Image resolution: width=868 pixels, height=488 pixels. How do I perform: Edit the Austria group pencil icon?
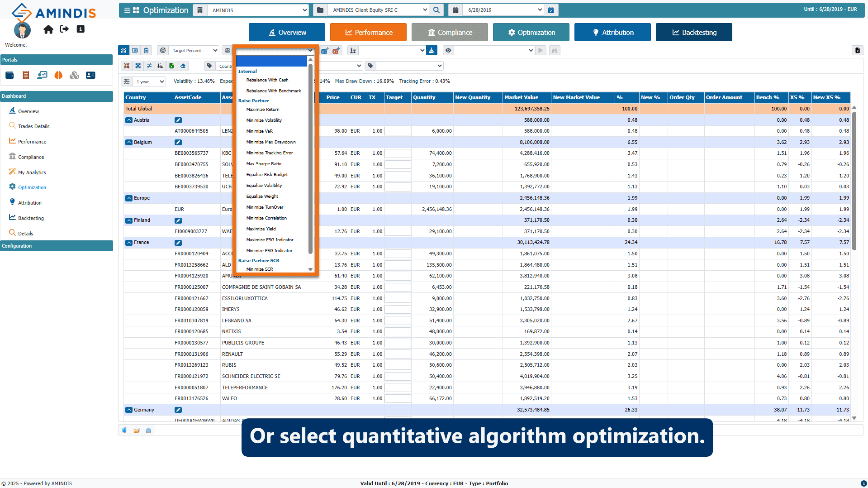pos(178,120)
